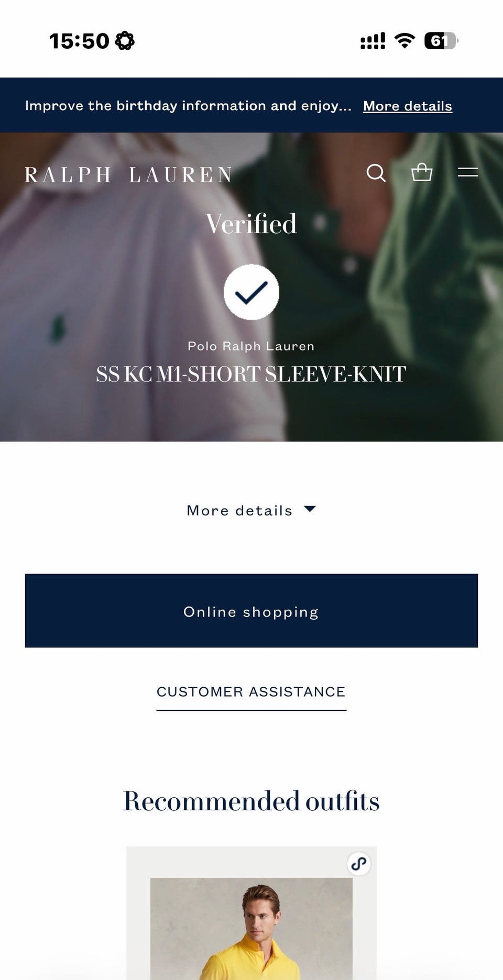Open the search magnifier icon
The image size is (503, 980).
tap(376, 172)
